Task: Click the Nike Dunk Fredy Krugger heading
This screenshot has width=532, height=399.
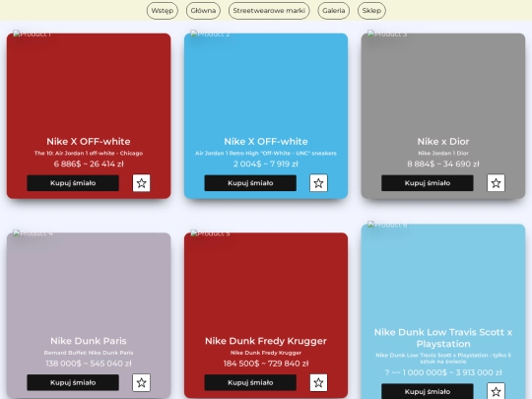Action: pyautogui.click(x=266, y=341)
